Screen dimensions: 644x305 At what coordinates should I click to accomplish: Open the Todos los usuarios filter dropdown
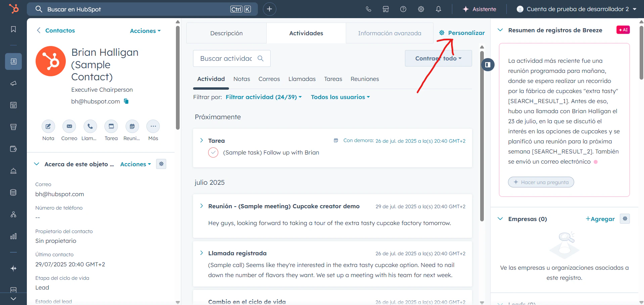340,97
